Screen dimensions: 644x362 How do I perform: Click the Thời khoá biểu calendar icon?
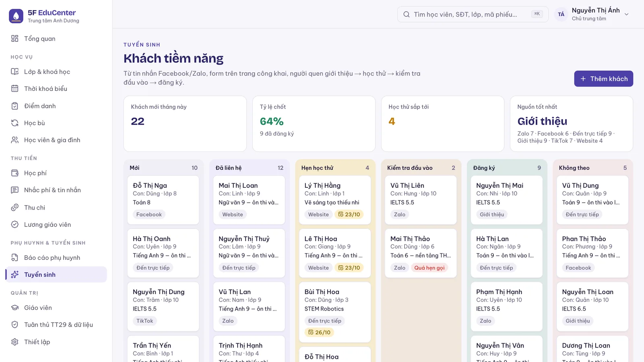tap(15, 88)
